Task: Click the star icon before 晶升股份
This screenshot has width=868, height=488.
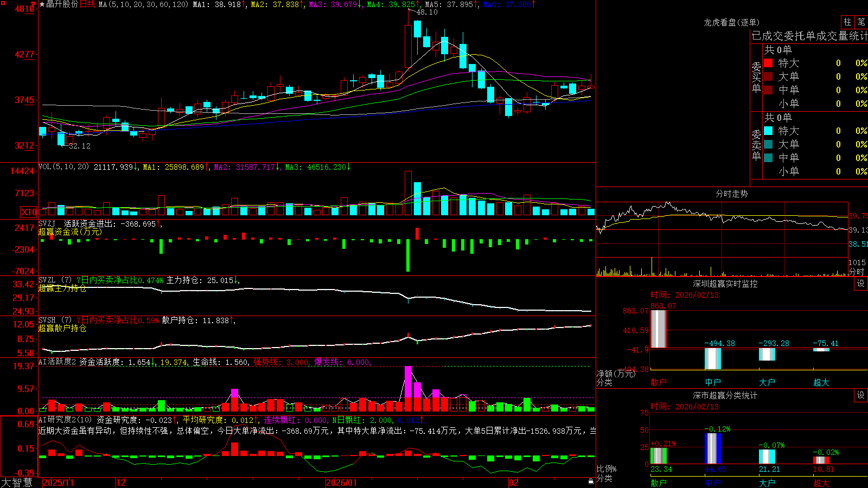Action: point(42,4)
